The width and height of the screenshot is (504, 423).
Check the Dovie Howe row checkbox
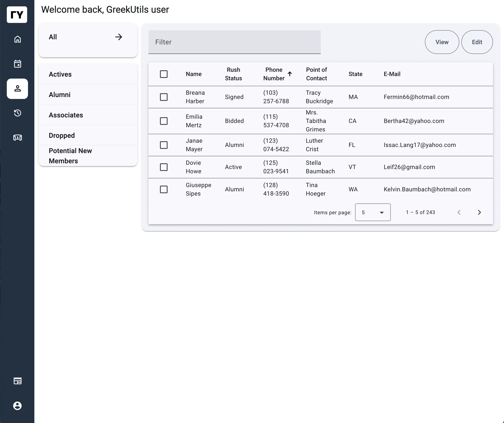[164, 167]
